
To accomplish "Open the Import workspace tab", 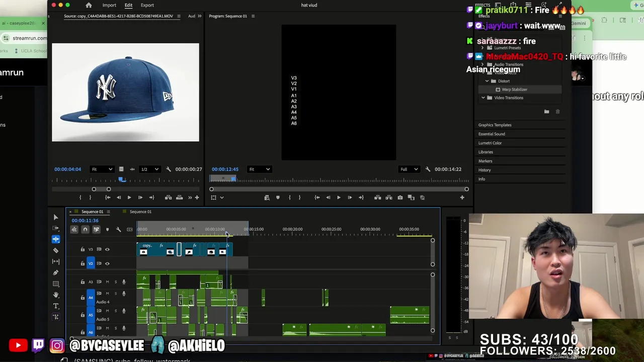I will 109,5.
